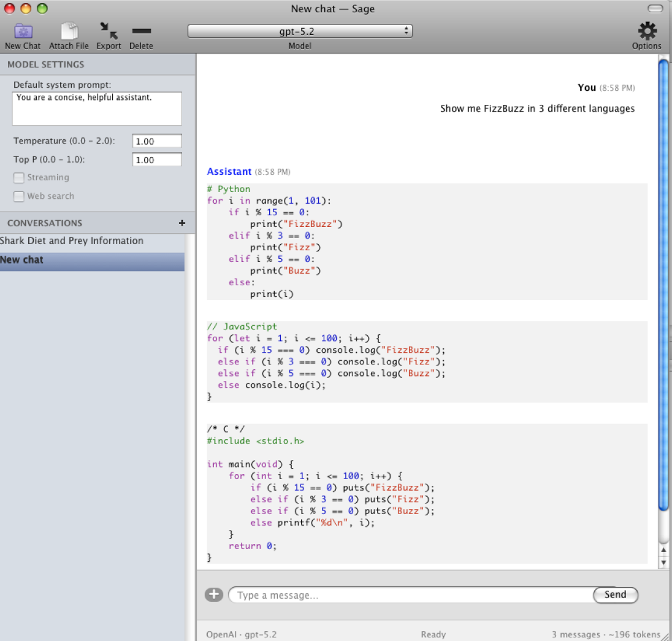Add a conversation with the plus icon
The image size is (672, 641).
(x=181, y=223)
